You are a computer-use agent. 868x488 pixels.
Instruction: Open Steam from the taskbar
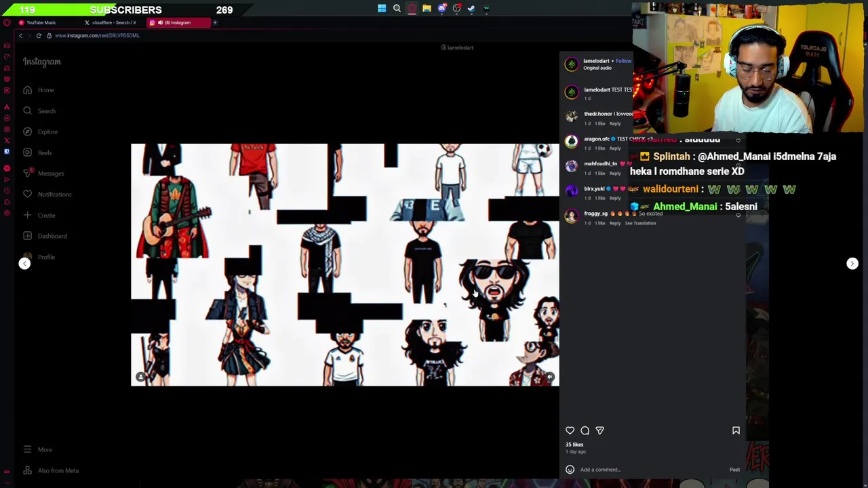(x=471, y=9)
